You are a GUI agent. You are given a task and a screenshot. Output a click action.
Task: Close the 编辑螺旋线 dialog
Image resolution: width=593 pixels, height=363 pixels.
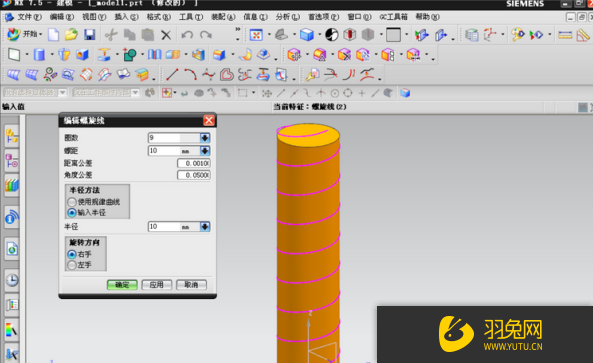209,120
